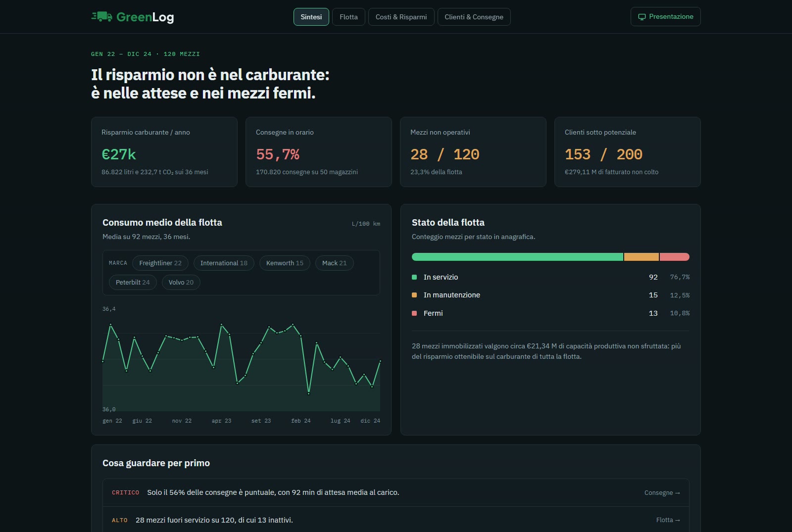Open the Consegne in orario card
792x532 pixels.
coord(319,152)
